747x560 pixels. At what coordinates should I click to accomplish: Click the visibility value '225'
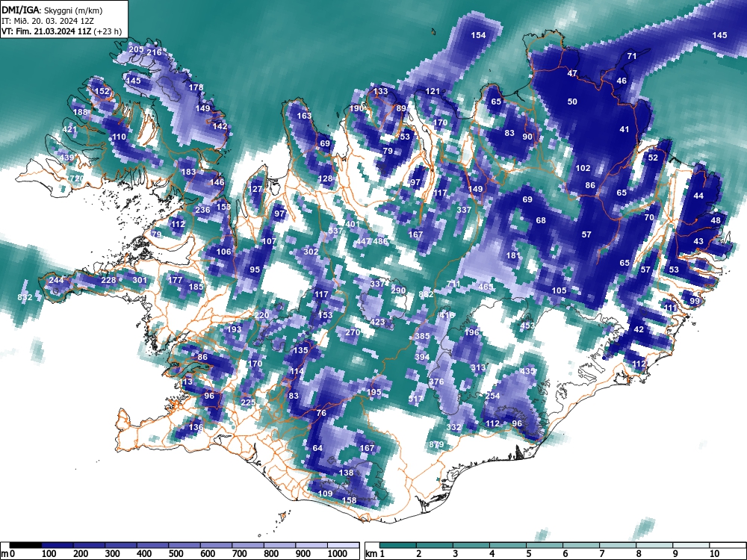coord(248,402)
